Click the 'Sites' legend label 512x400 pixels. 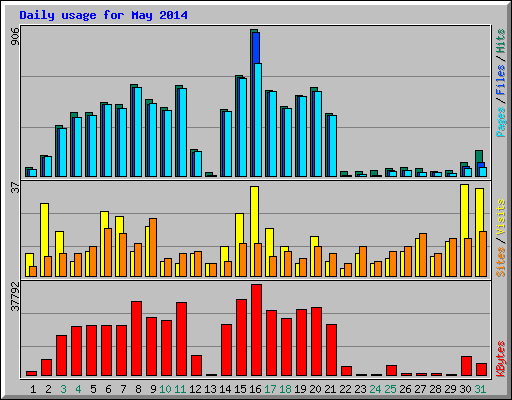tap(500, 262)
